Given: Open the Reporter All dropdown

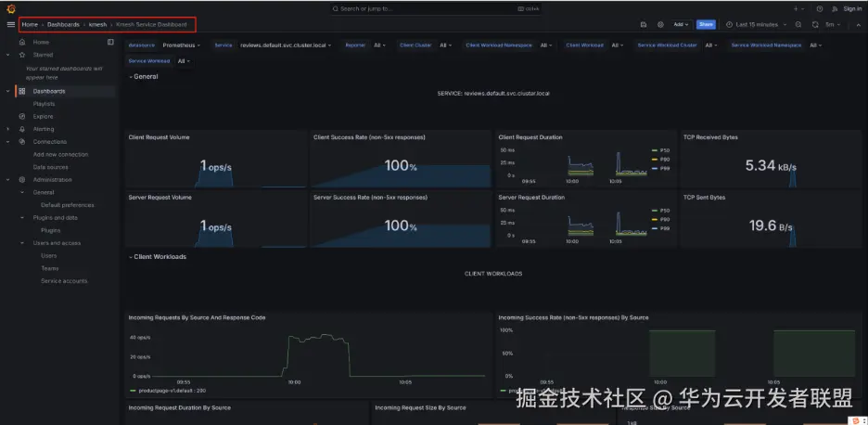Looking at the screenshot, I should pyautogui.click(x=380, y=45).
